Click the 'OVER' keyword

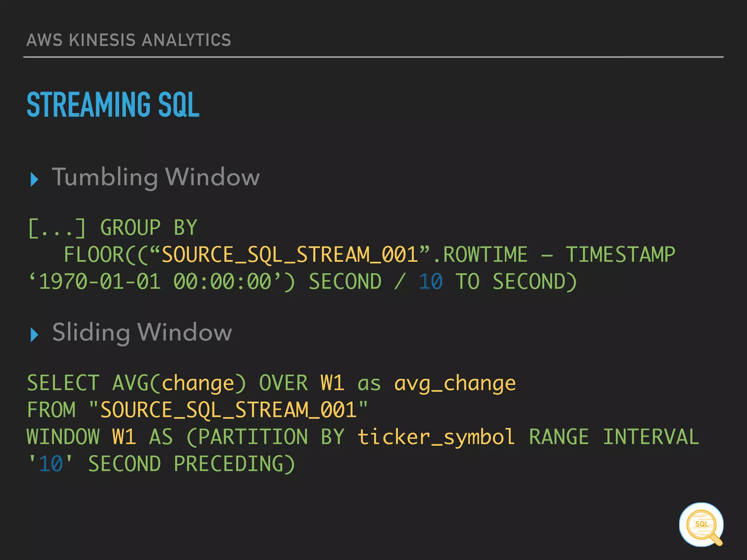[x=283, y=383]
